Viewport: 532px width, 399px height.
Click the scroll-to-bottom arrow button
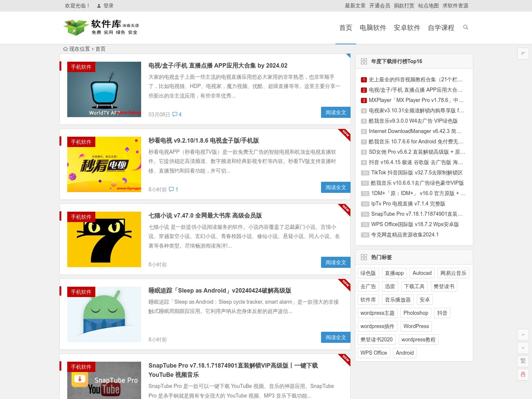click(523, 348)
